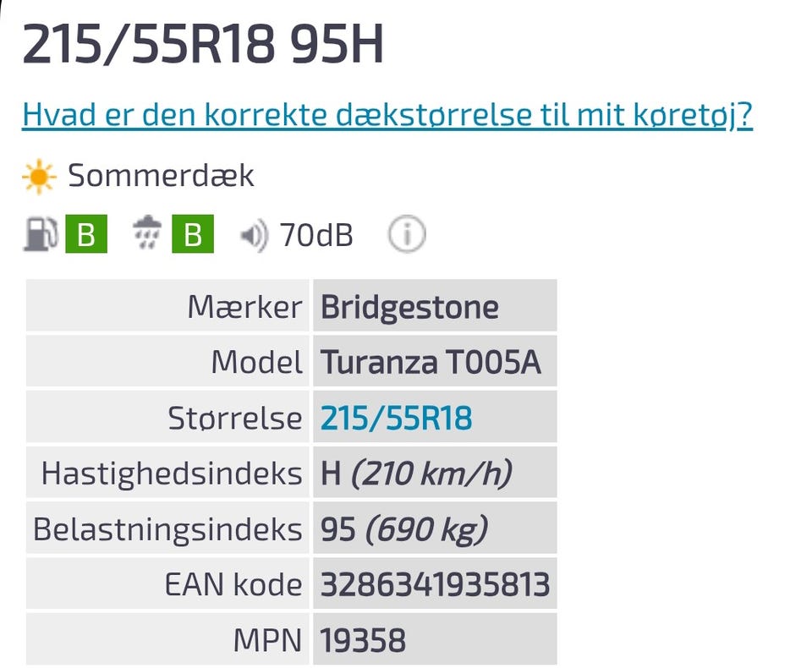The width and height of the screenshot is (812, 668).
Task: Follow the blue 215/55R18 size link
Action: click(x=396, y=418)
